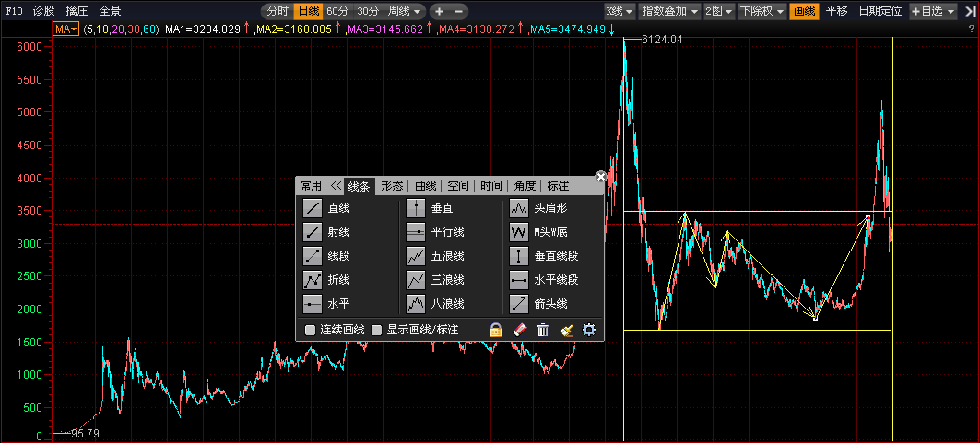This screenshot has width=980, height=443.
Task: Switch to the 角度 tab
Action: point(525,186)
